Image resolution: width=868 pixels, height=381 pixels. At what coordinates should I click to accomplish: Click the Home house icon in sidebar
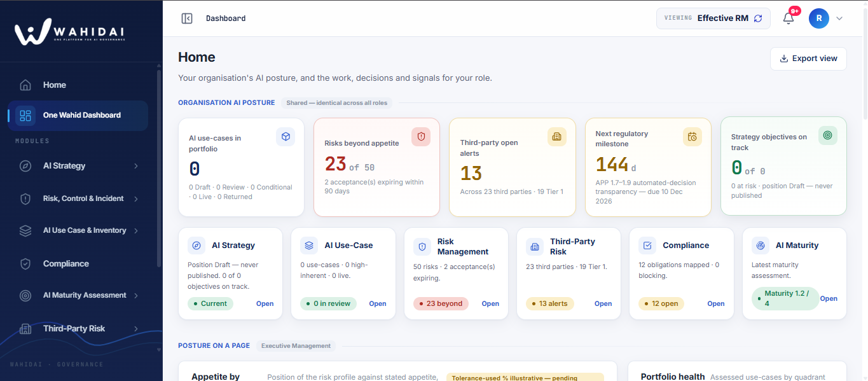pos(25,85)
